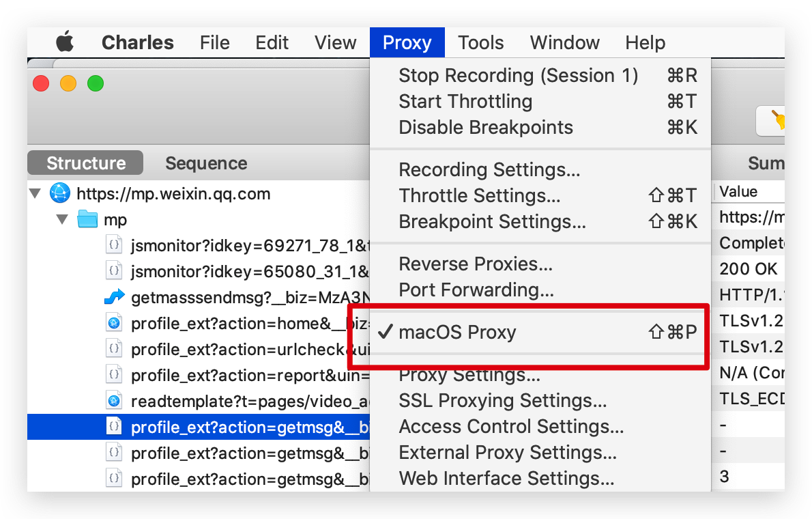Collapse the https://mp.weixin.qq.com host node
The image size is (812, 519).
tap(35, 194)
